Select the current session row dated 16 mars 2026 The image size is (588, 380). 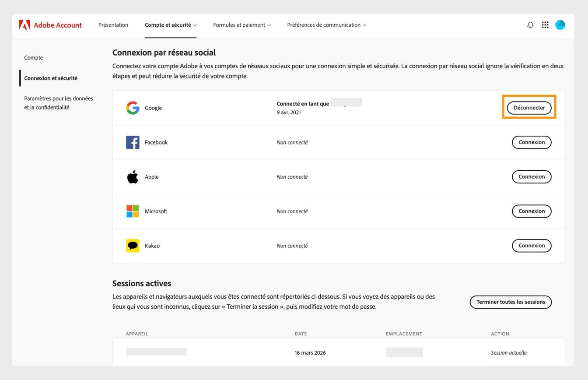[x=310, y=352]
